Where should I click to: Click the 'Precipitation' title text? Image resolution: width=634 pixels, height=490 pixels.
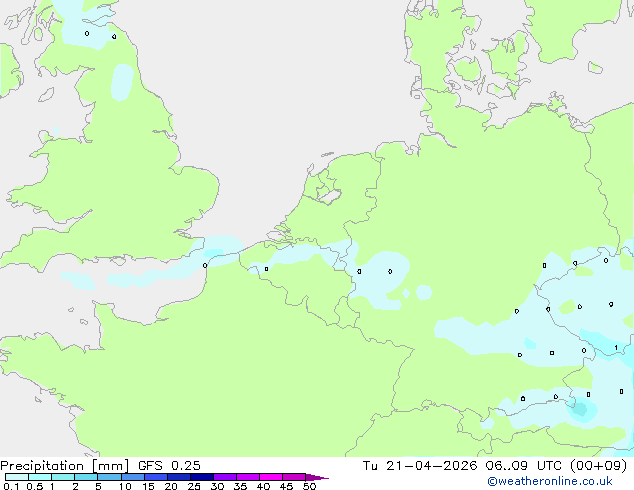click(42, 466)
